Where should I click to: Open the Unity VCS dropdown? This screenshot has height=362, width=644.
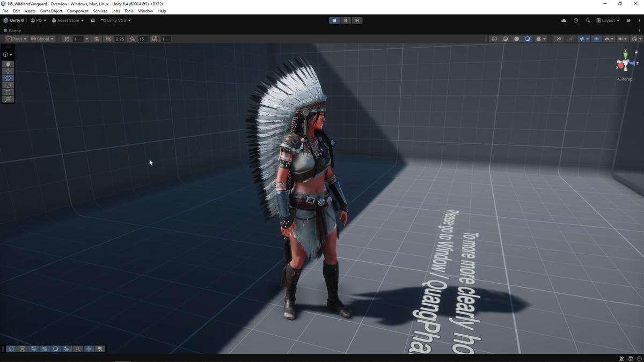pos(116,20)
